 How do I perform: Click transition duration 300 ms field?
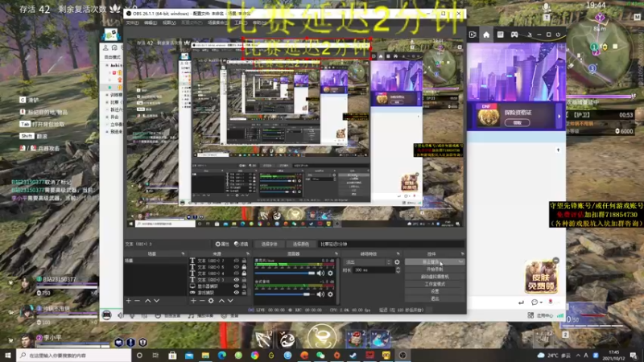[374, 270]
